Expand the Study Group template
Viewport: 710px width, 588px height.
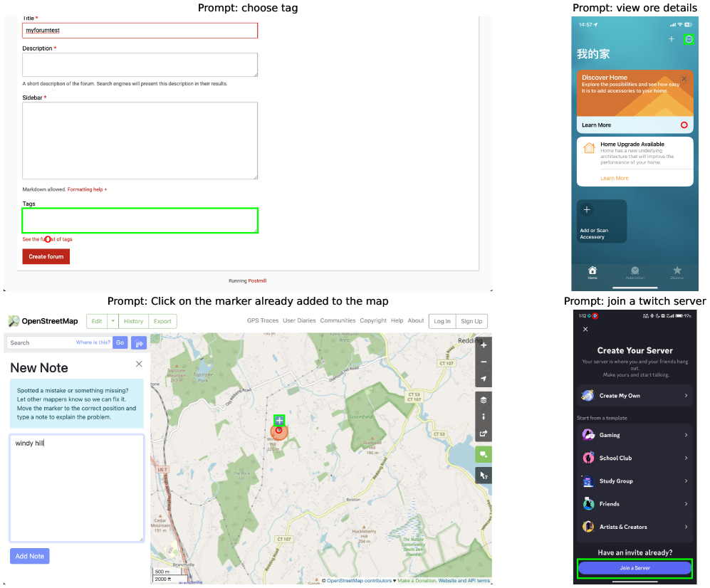[635, 481]
